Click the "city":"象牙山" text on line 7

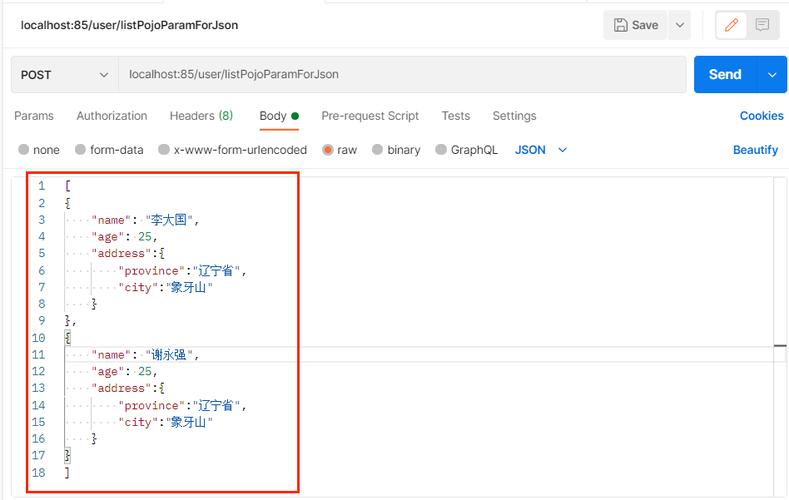(165, 288)
